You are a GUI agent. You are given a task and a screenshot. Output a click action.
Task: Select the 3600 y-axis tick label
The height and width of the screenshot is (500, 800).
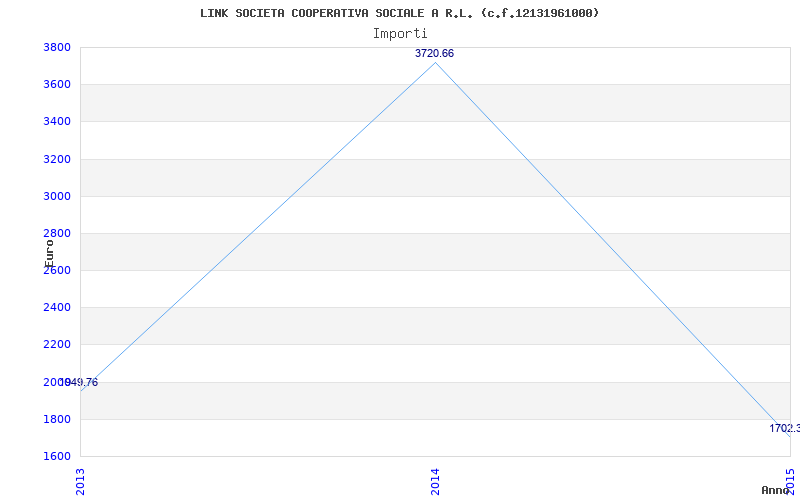(x=57, y=85)
